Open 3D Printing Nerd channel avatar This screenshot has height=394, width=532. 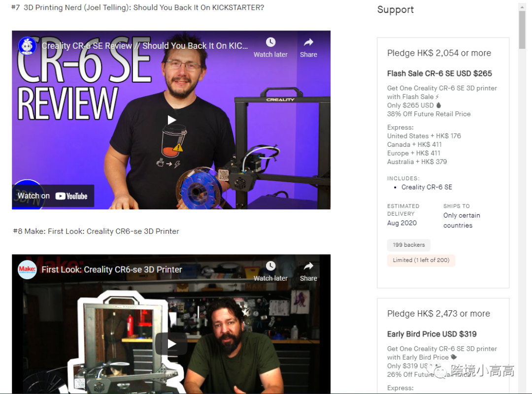(27, 46)
